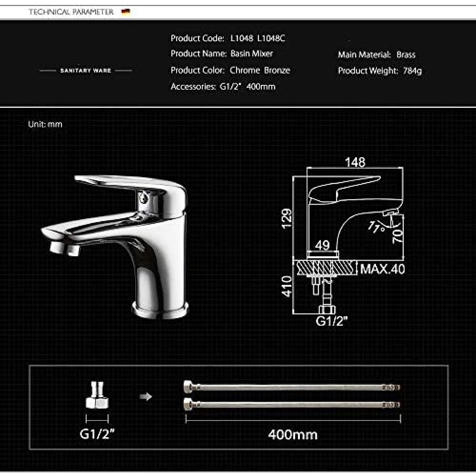This screenshot has height=476, width=476.
Task: Click the German flag icon
Action: [125, 11]
